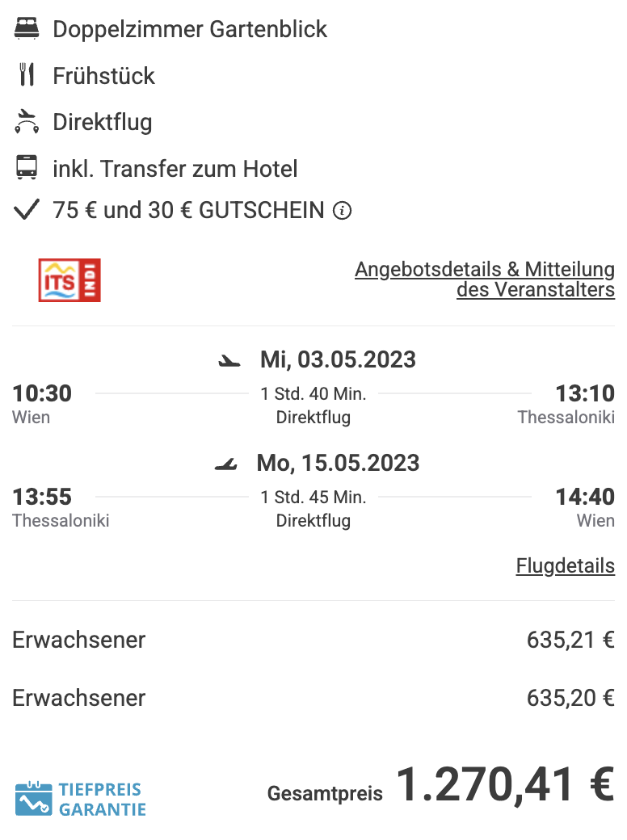The image size is (627, 840).
Task: Click the ITS Indi tour operator logo
Action: click(69, 280)
